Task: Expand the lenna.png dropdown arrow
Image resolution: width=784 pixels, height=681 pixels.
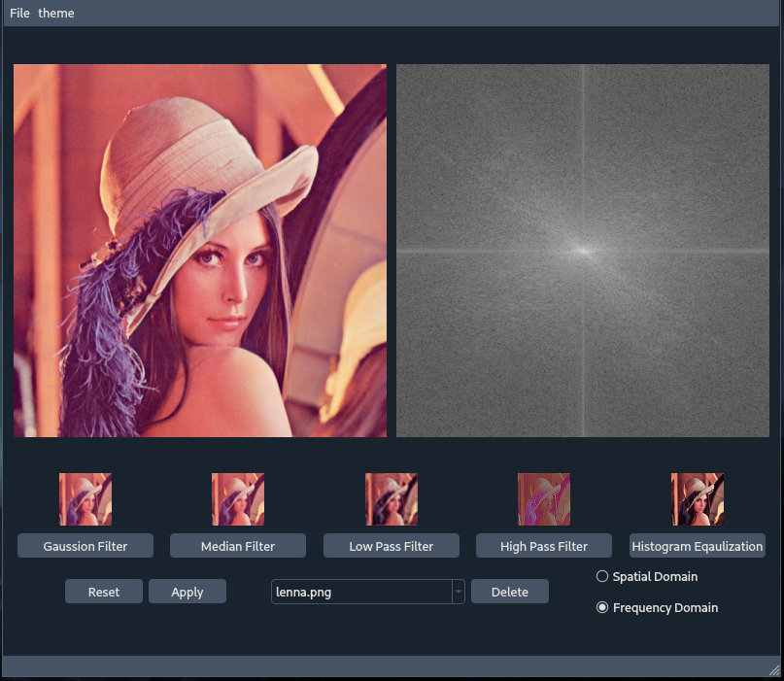Action: pos(459,592)
